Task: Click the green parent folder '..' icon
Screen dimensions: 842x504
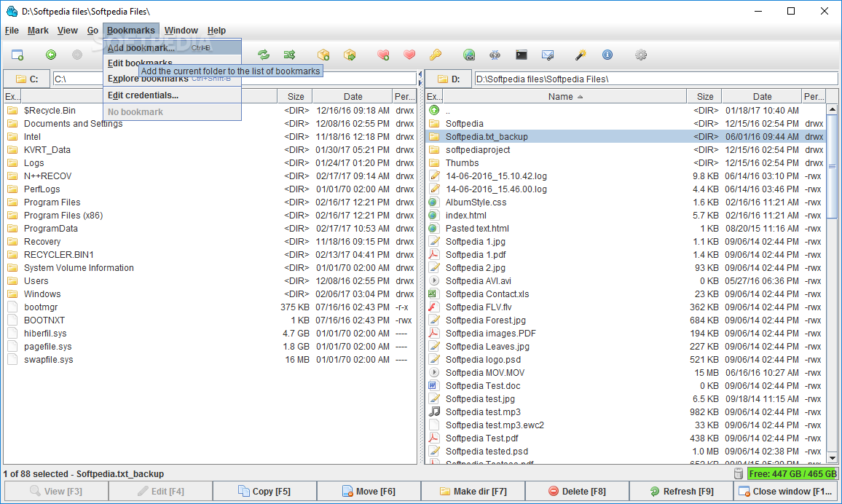Action: coord(434,110)
